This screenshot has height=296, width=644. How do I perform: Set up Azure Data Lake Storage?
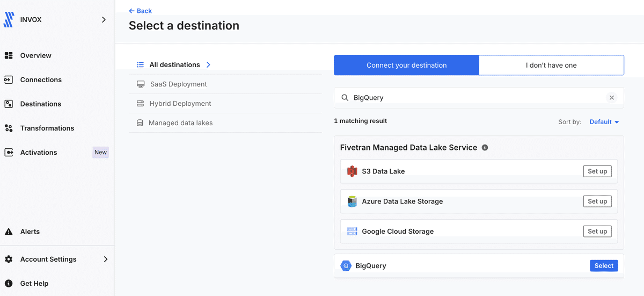597,201
